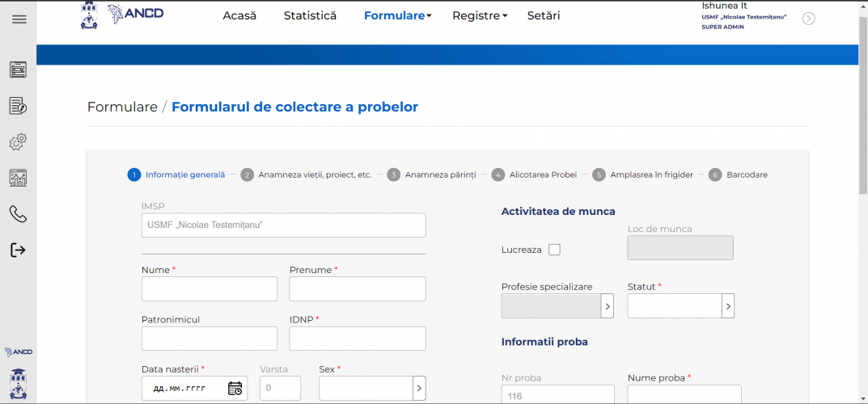This screenshot has width=868, height=404.
Task: Click the 'Activitatea de munca' heading
Action: pyautogui.click(x=558, y=211)
